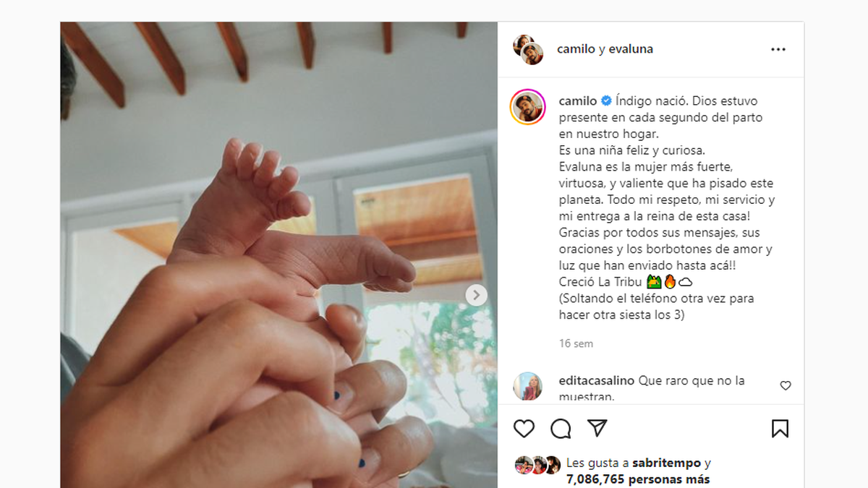
Task: Open the editacasalino username link
Action: (x=598, y=380)
